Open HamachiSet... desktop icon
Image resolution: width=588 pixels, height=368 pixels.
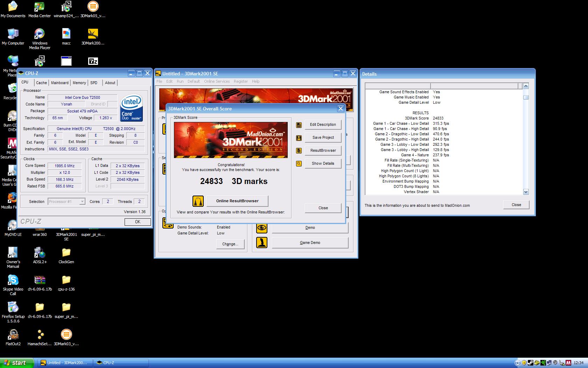point(40,338)
